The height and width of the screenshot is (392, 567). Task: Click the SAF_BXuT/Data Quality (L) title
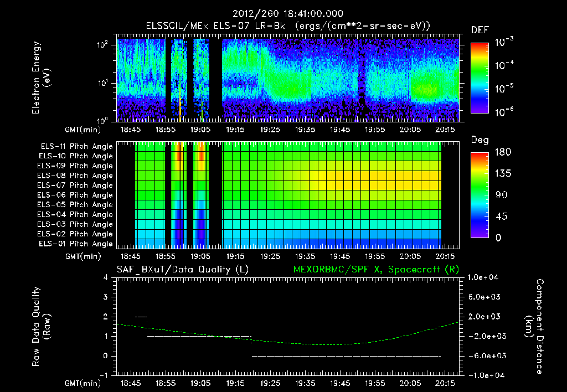coord(183,270)
